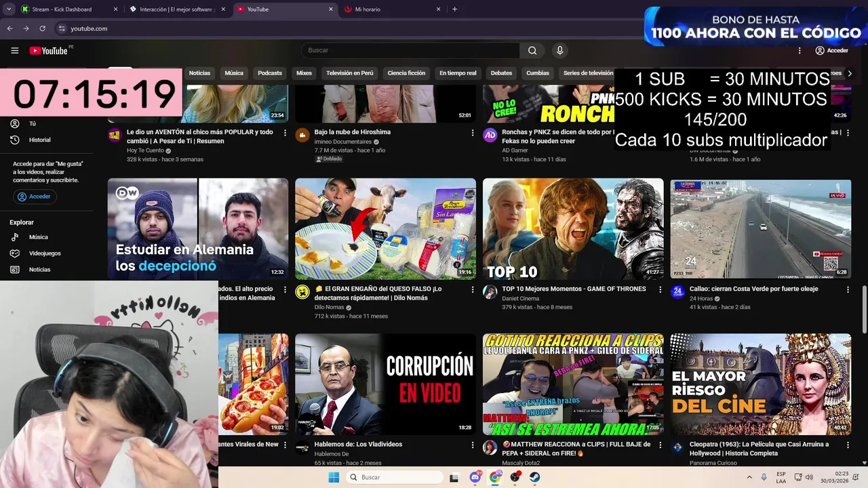This screenshot has width=868, height=488.
Task: Switch to Stream - Kick Dashboard tab
Action: pyautogui.click(x=68, y=9)
